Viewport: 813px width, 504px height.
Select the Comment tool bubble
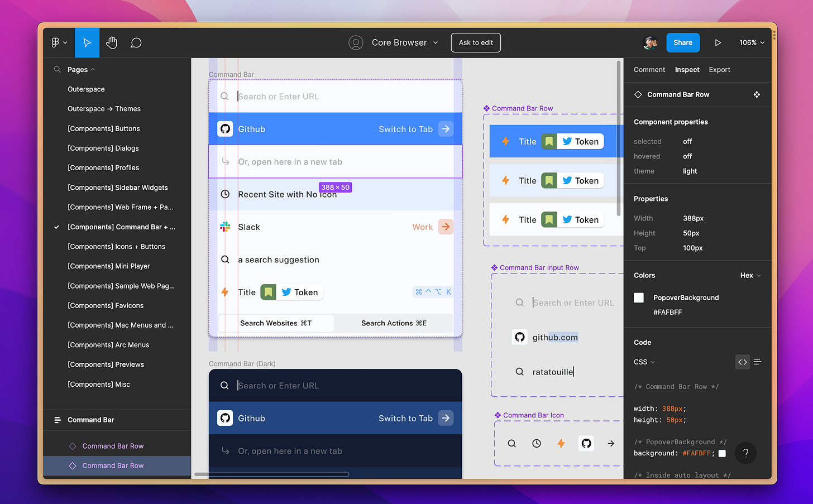pos(136,43)
